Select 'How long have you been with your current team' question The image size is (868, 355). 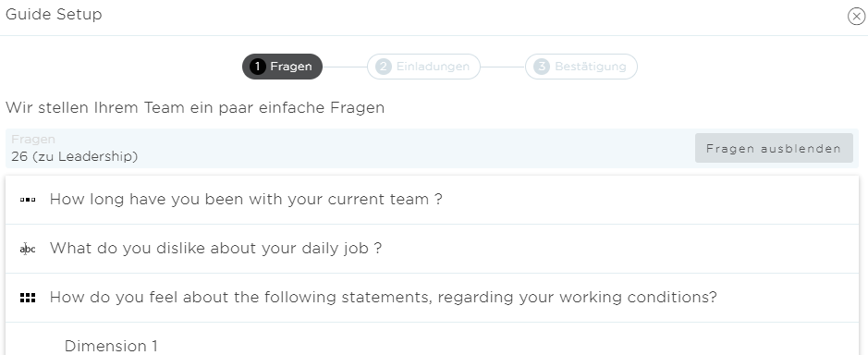[x=433, y=200]
